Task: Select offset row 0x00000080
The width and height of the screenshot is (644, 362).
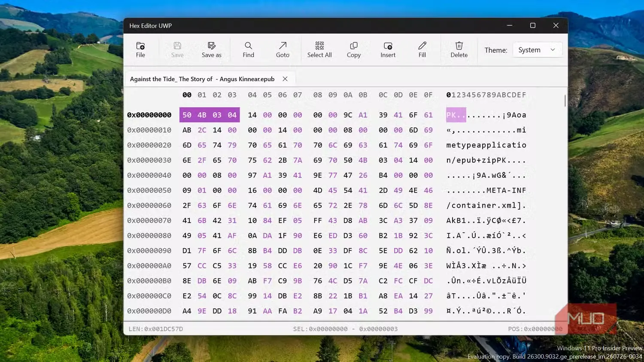Action: coord(149,235)
